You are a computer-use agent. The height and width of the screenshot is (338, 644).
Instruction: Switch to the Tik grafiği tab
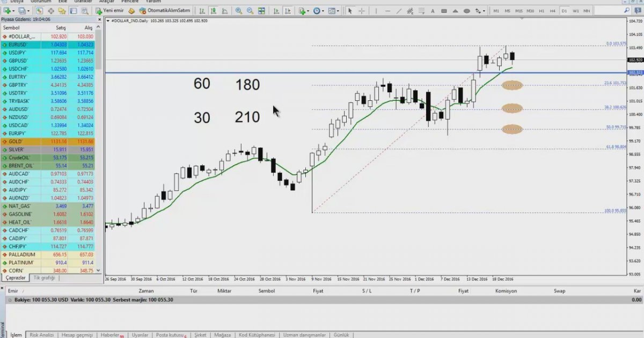tap(44, 277)
